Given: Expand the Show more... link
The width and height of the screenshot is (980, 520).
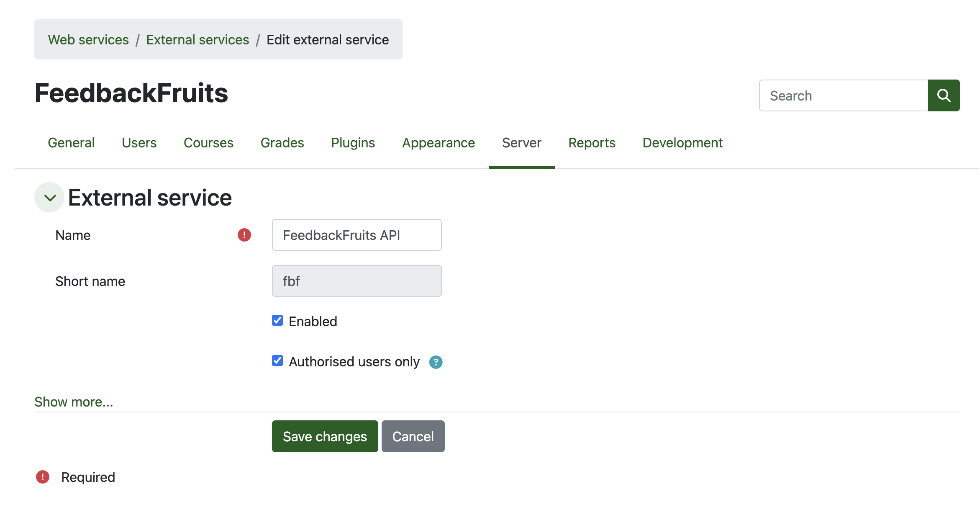Looking at the screenshot, I should click(x=74, y=402).
